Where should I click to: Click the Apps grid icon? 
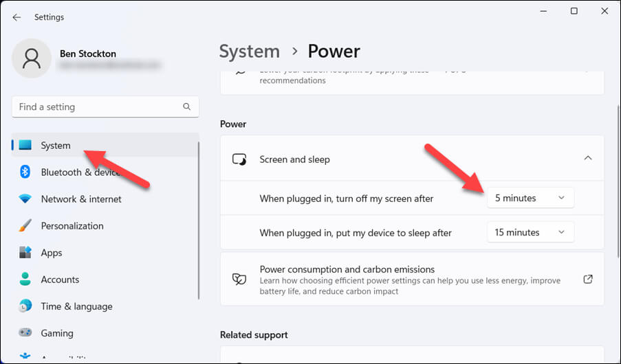click(x=25, y=253)
